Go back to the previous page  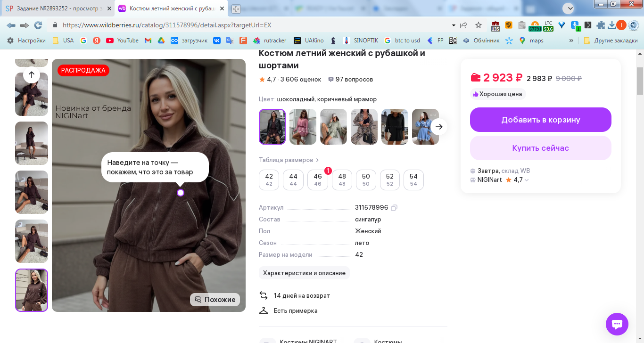(11, 25)
